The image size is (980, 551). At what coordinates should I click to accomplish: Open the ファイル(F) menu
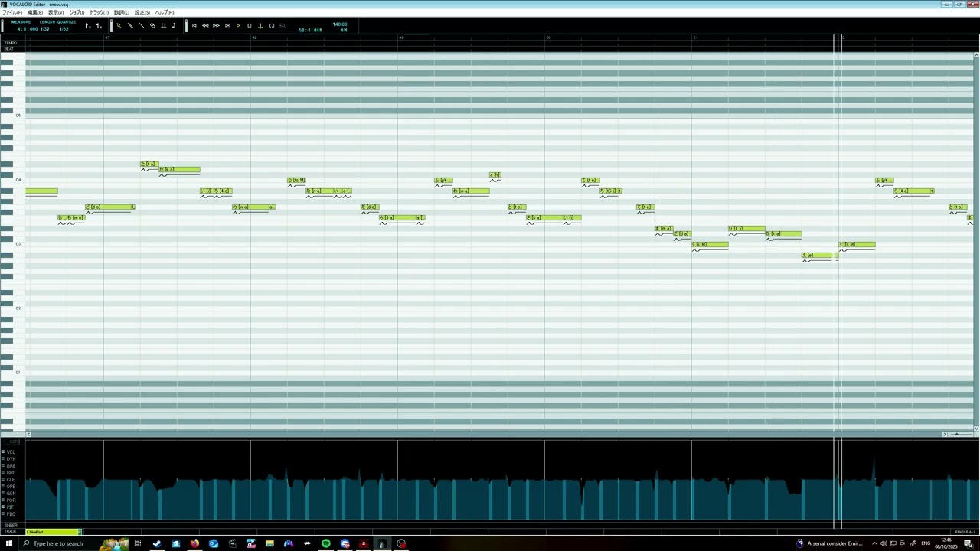coord(11,12)
